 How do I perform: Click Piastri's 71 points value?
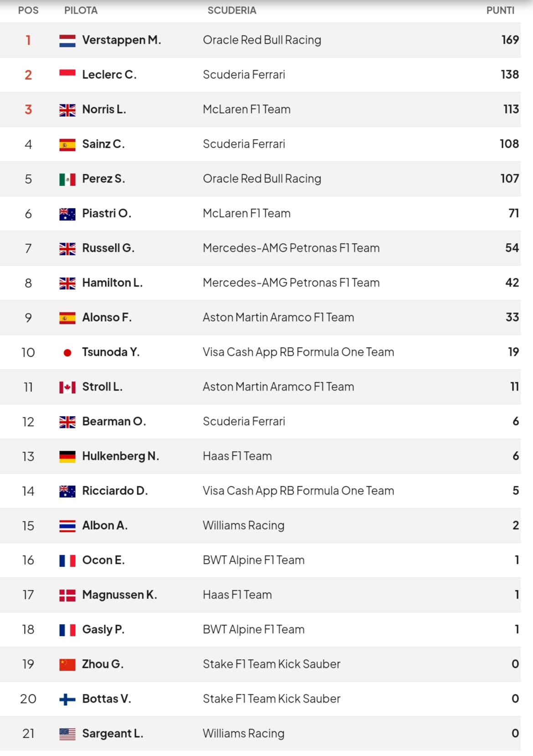tap(513, 214)
